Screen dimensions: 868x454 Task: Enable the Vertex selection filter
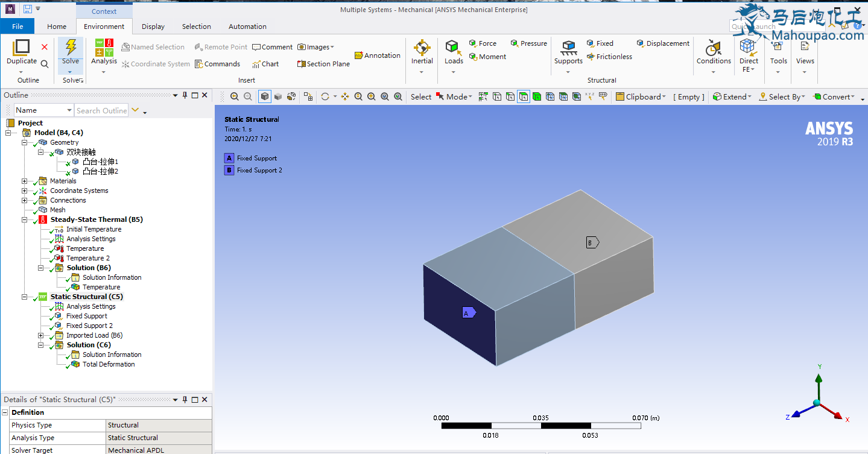[497, 96]
